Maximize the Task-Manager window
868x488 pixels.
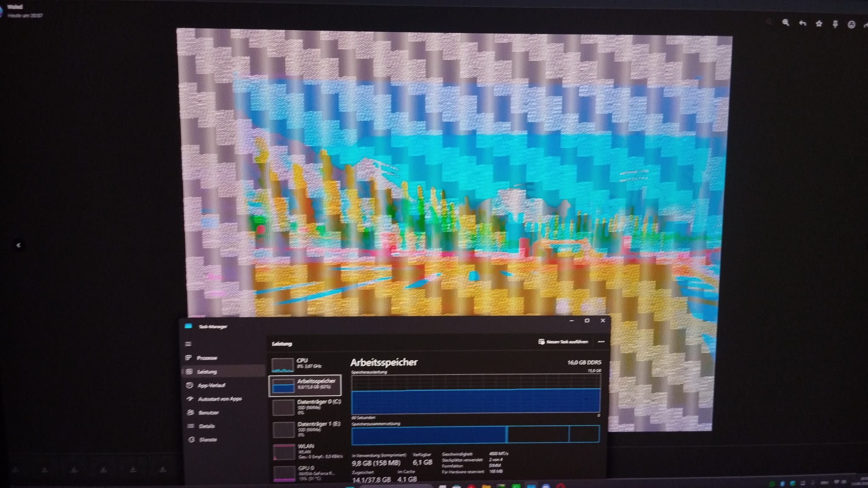[587, 321]
